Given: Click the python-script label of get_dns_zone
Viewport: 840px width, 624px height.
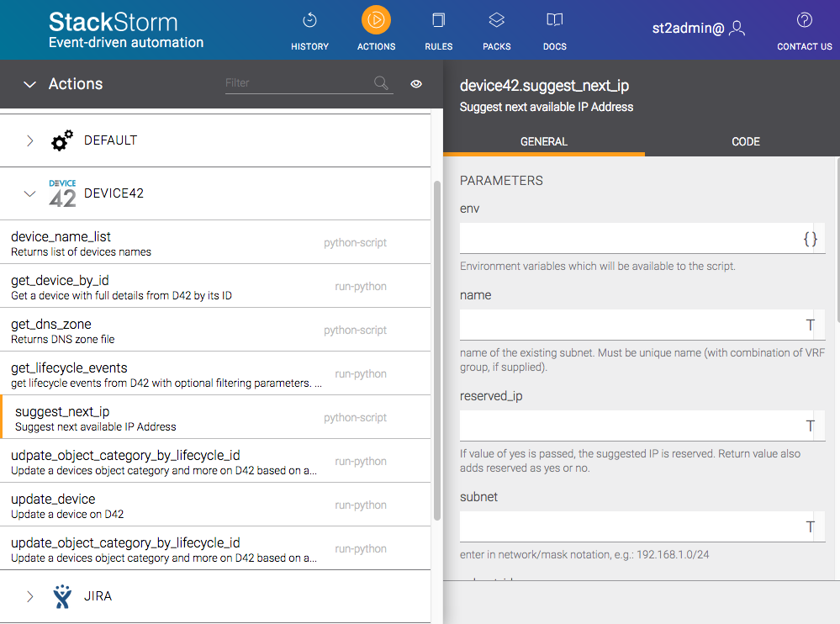Looking at the screenshot, I should 355,330.
